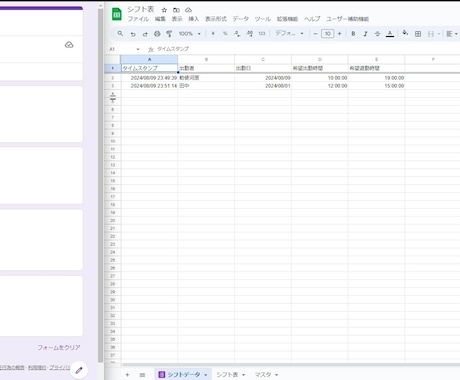The width and height of the screenshot is (460, 380).
Task: Switch to the シフト表 sheet tab
Action: 227,375
